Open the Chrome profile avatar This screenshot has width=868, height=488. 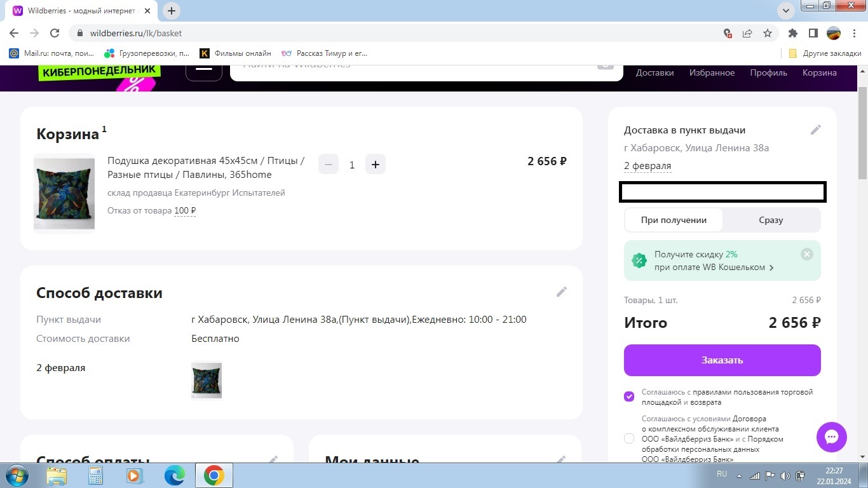coord(833,33)
